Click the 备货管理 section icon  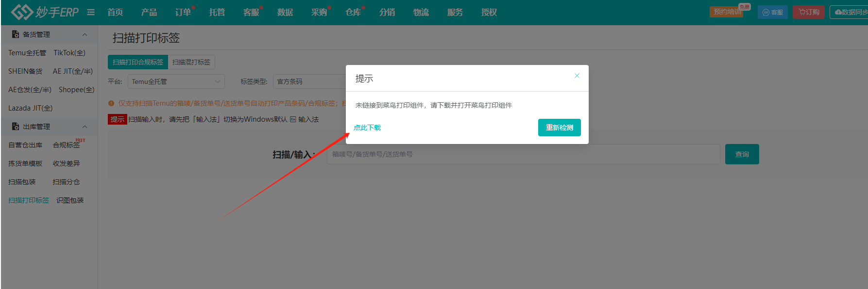[x=16, y=34]
